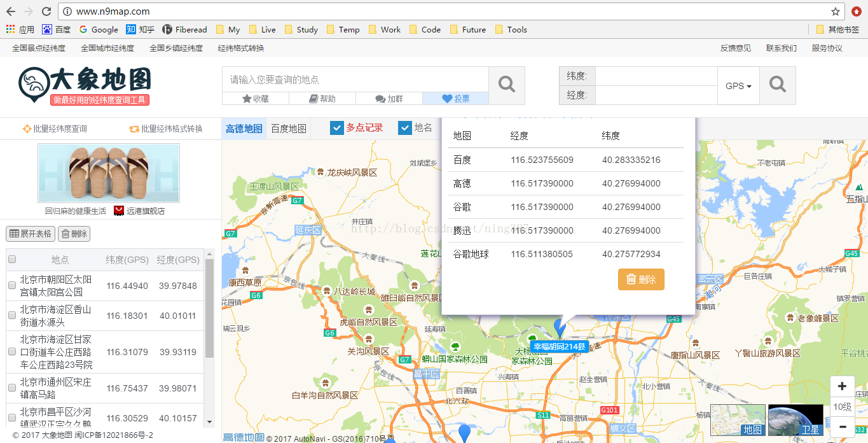Click the 投票 heart button

pyautogui.click(x=456, y=99)
